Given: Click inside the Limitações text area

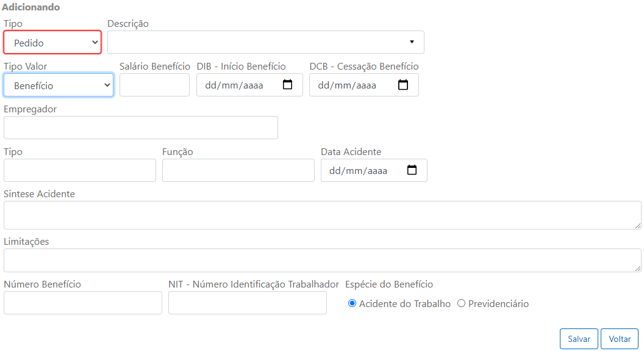Looking at the screenshot, I should [323, 260].
